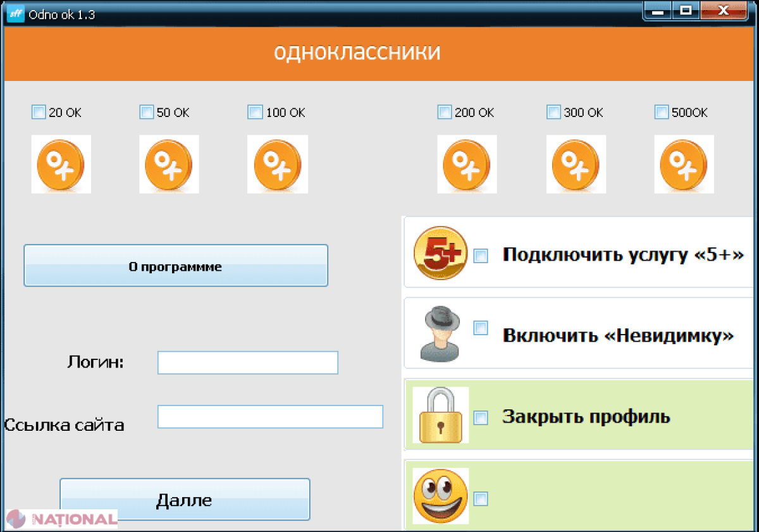Check the checkbox beside the smiley
Screen dimensions: 759x532
tap(481, 499)
